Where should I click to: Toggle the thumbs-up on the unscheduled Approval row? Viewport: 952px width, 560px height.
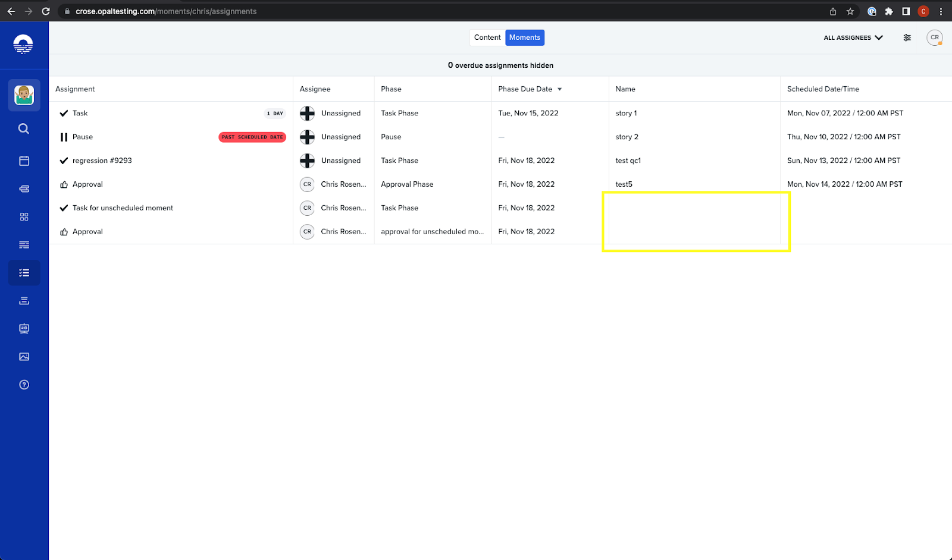[x=64, y=232]
